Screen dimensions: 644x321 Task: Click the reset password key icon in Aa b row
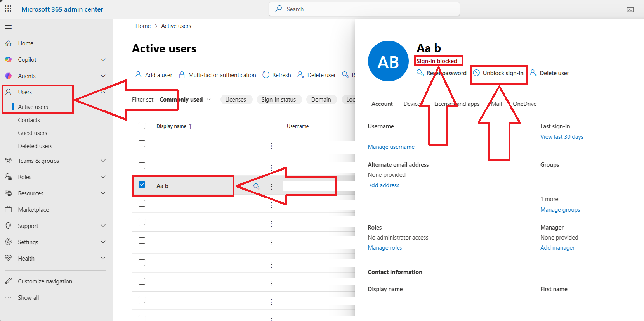click(x=257, y=186)
